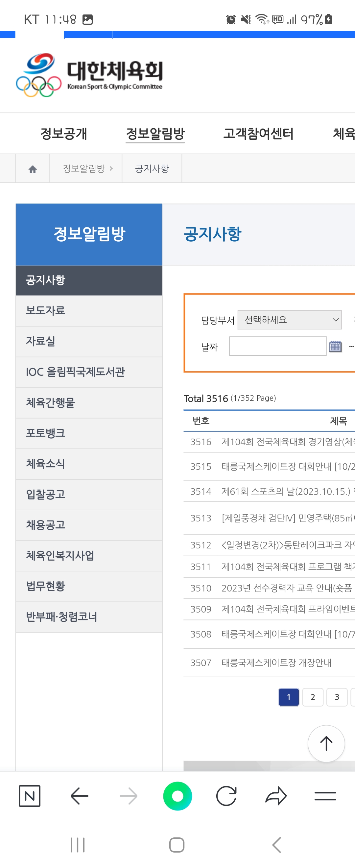Tap the browser forward arrow
Viewport: 355px width, 868px height.
coord(128,796)
